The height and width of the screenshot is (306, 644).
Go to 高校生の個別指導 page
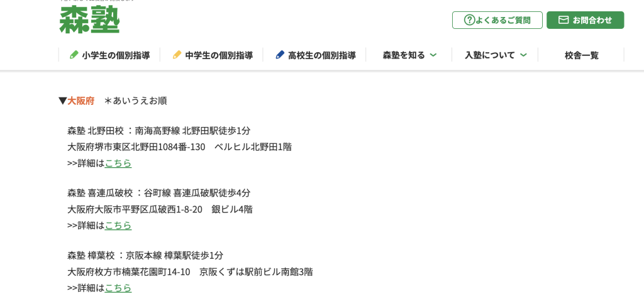pyautogui.click(x=322, y=55)
